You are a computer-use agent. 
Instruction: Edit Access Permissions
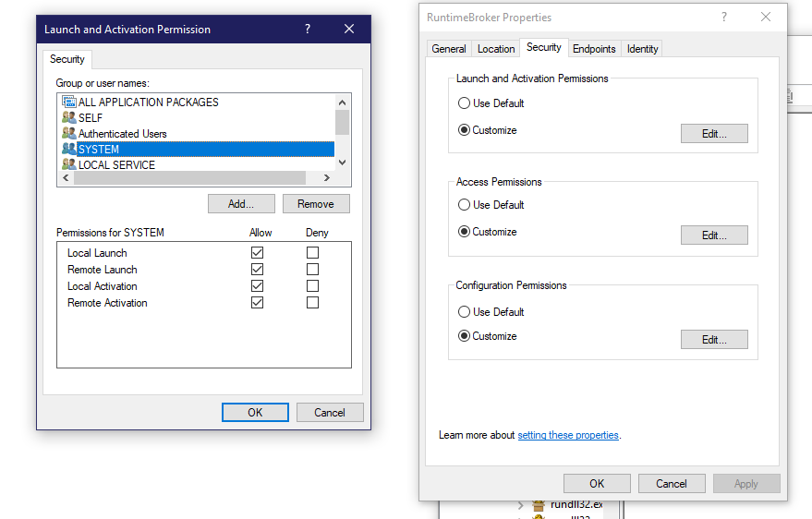tap(714, 235)
